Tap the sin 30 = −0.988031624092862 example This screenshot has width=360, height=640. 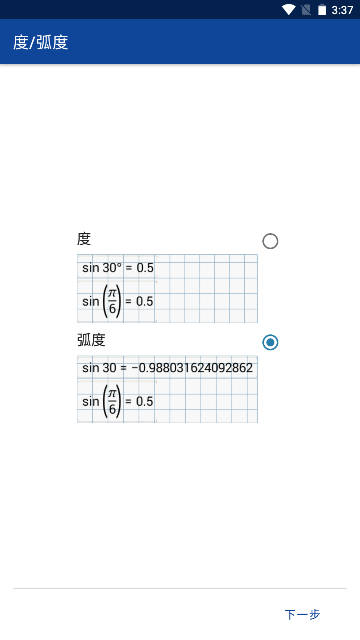click(x=167, y=368)
